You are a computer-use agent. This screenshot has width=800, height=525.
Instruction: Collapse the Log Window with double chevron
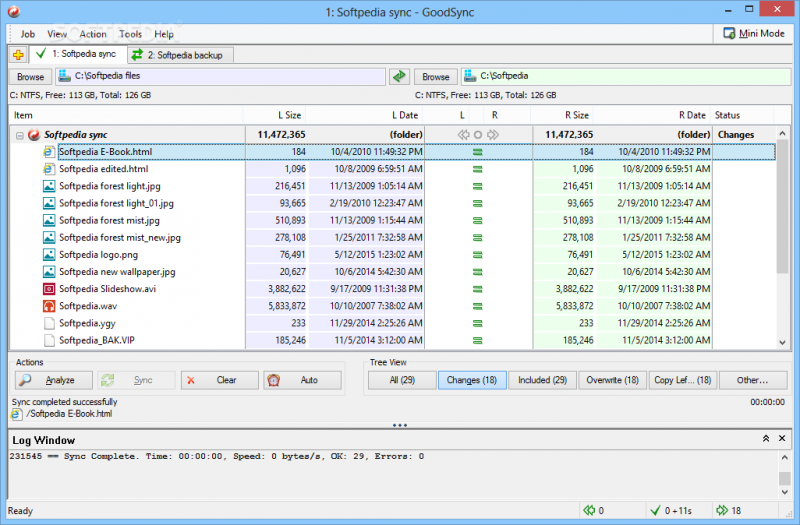click(766, 439)
